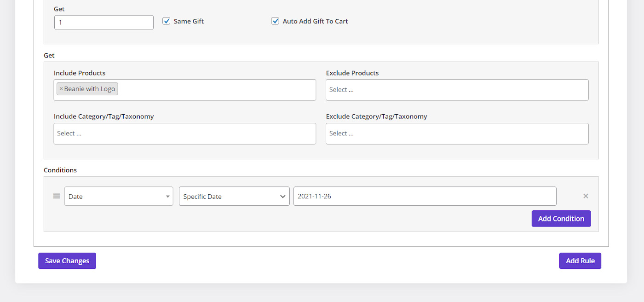Uncheck Auto Add Gift To Cart
The height and width of the screenshot is (302, 644).
pyautogui.click(x=275, y=21)
